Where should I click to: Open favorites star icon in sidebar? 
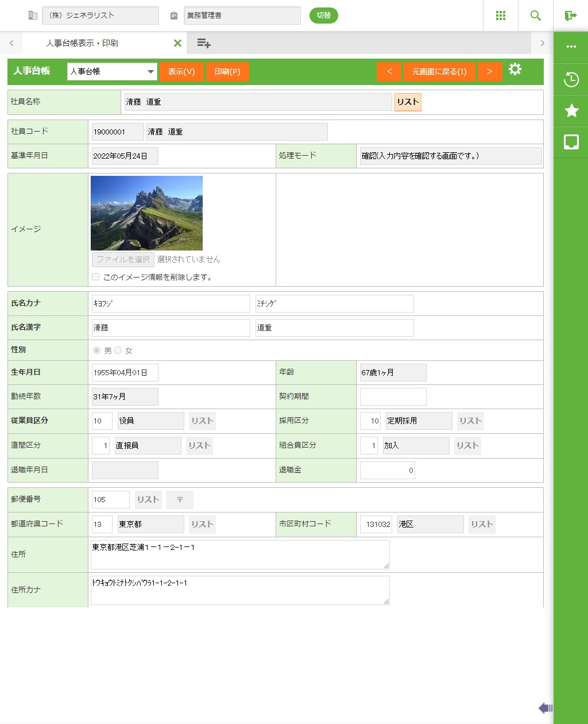[571, 111]
